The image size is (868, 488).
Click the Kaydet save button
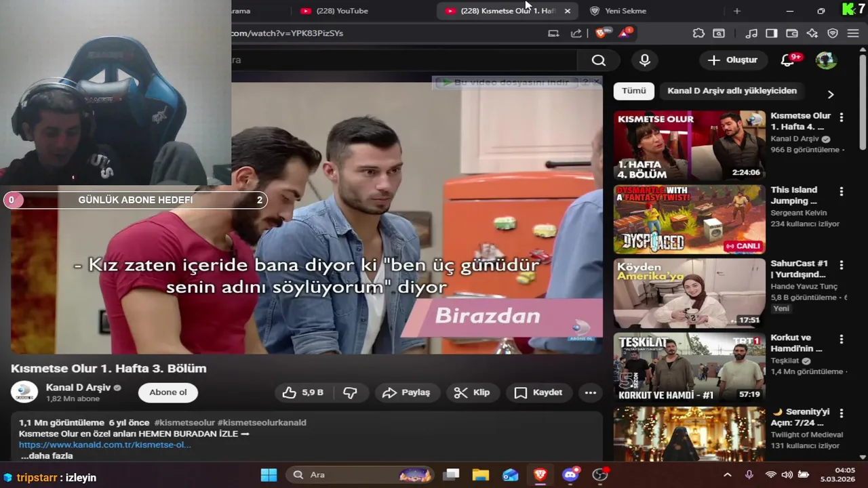coord(538,392)
